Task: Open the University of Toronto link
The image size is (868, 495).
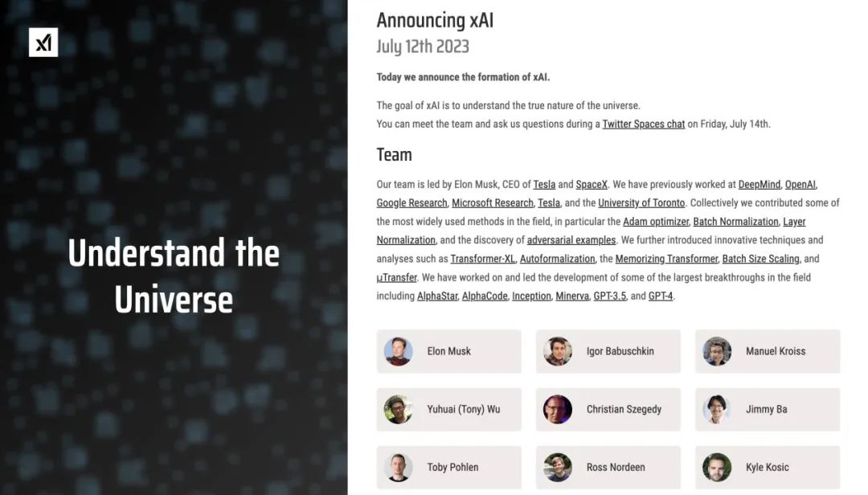Action: click(x=641, y=202)
